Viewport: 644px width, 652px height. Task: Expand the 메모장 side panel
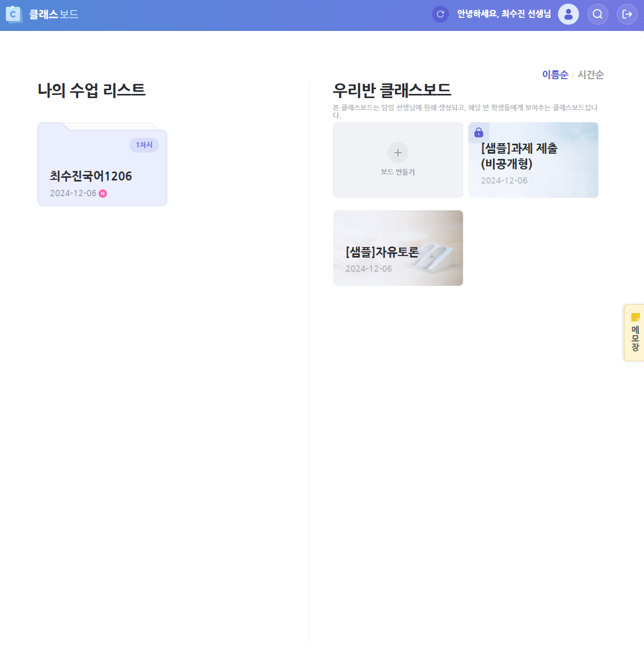(635, 338)
